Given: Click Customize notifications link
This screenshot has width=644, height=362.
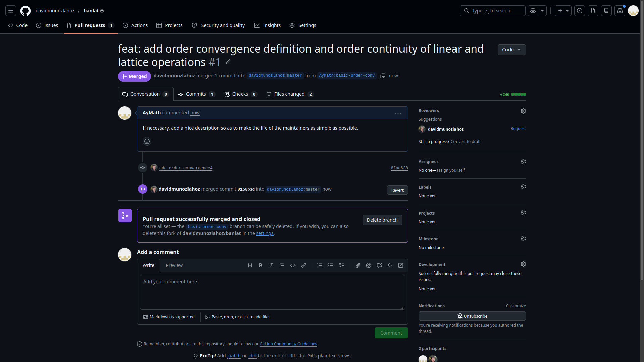Looking at the screenshot, I should tap(516, 306).
